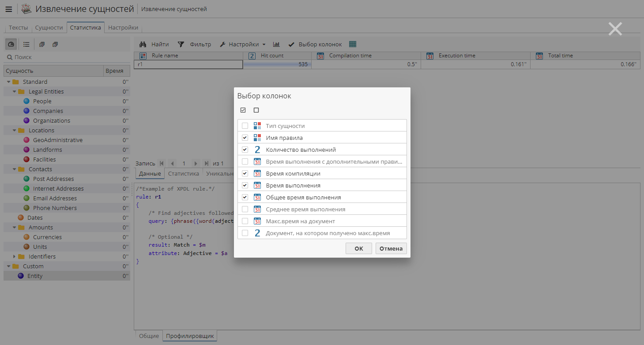Open the top Настройки tab

tap(123, 27)
